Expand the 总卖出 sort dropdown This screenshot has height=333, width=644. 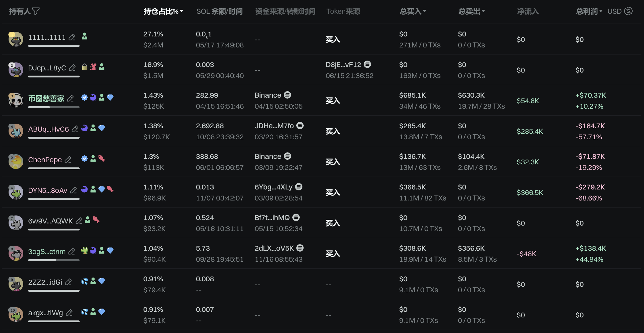(x=483, y=11)
